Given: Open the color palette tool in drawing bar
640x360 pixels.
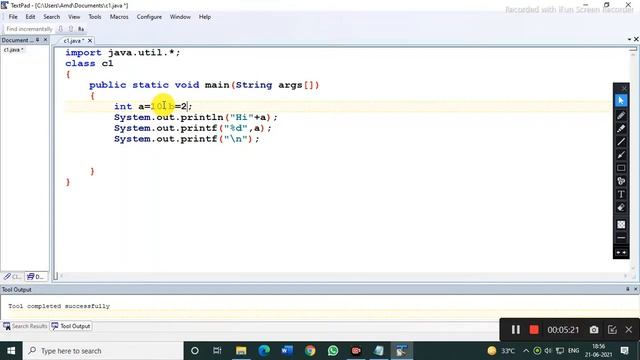Looking at the screenshot, I should click(621, 181).
